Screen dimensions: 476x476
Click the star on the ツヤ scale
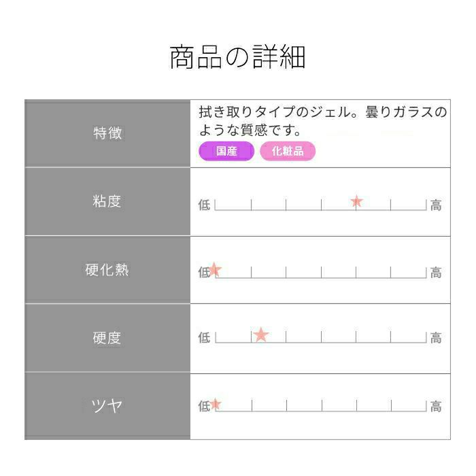216,404
